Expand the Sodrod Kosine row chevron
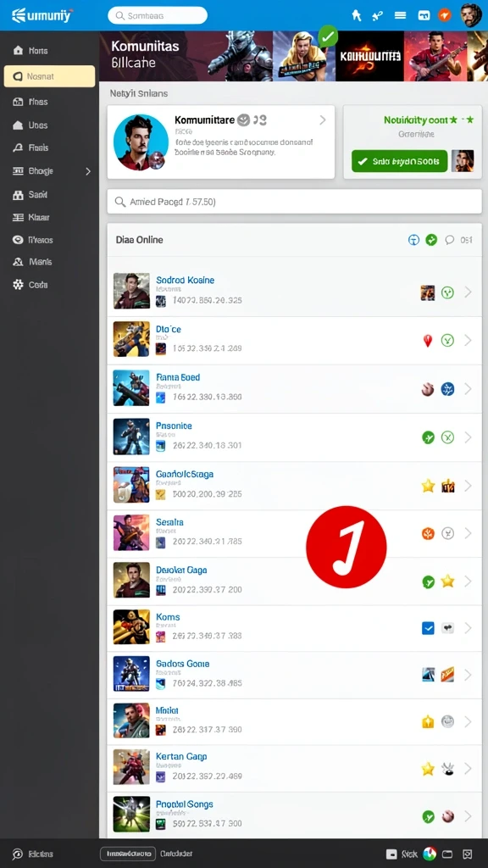 468,292
